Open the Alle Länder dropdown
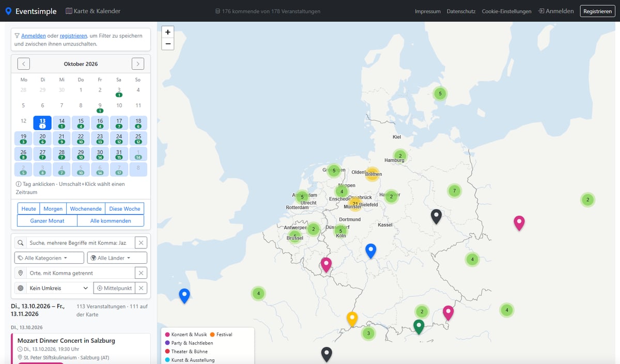Screen dimensions: 620x364 tap(117, 258)
